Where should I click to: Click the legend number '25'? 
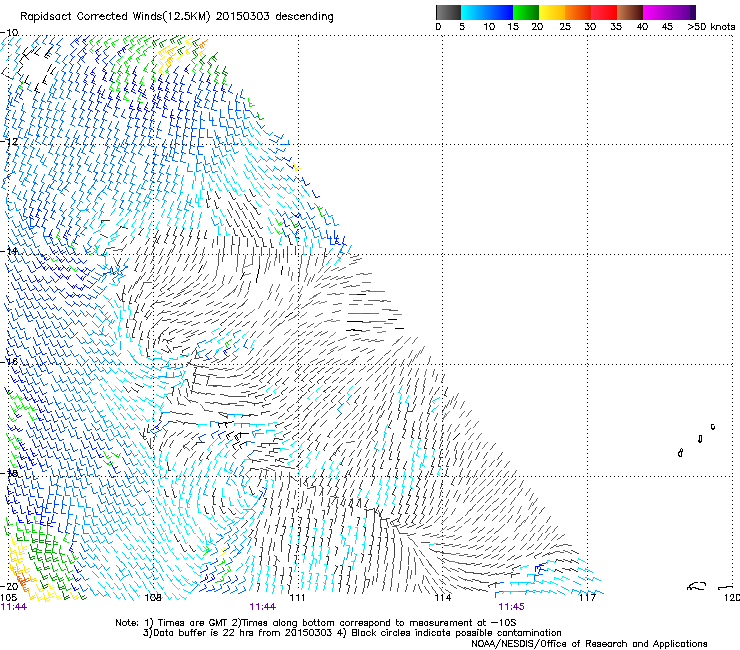[x=565, y=27]
